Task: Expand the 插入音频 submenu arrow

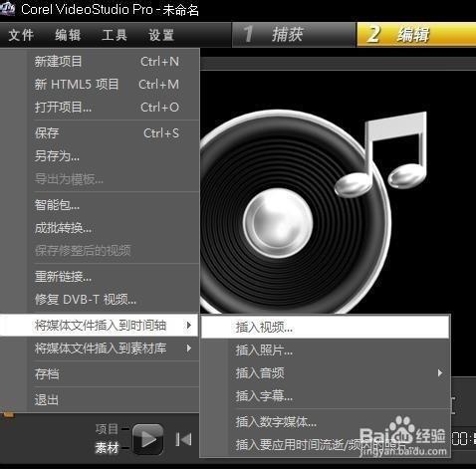Action: tap(440, 372)
